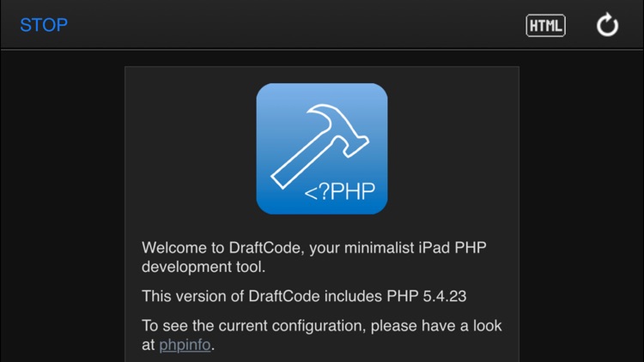Click text "To see the current configuration"

point(252,326)
